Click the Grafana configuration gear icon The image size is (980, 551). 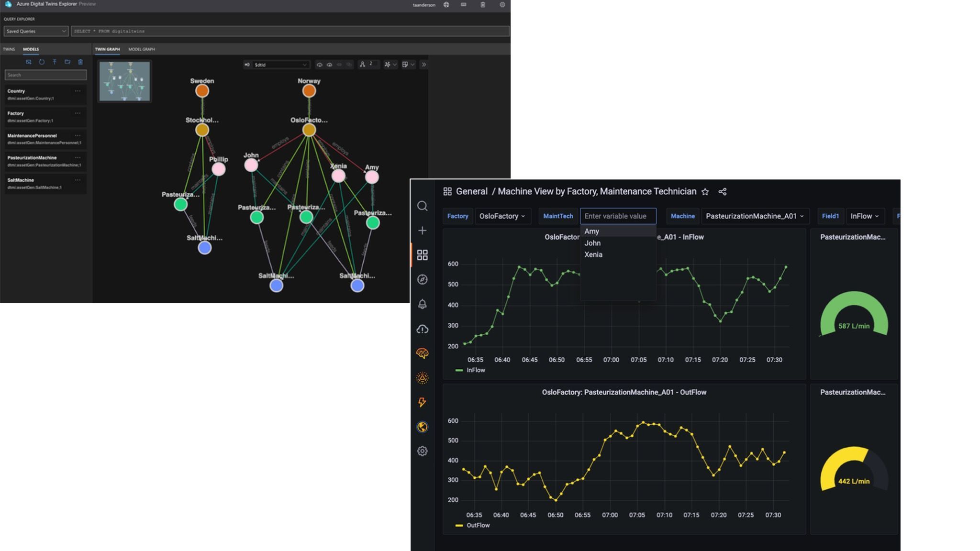(422, 451)
